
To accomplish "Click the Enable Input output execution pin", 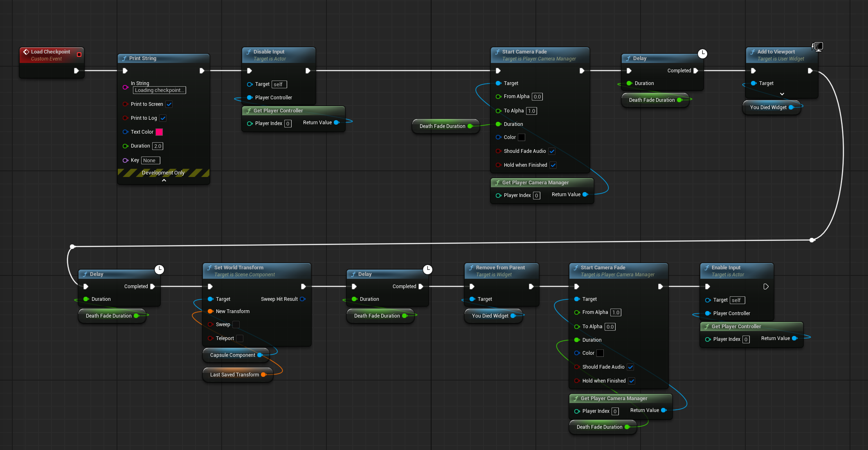I will point(766,287).
